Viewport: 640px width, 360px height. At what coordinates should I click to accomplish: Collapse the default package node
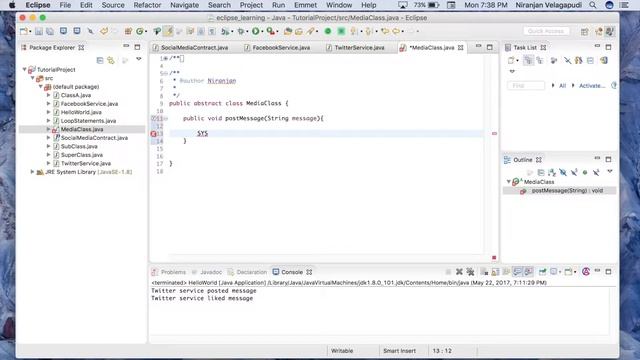pos(41,87)
